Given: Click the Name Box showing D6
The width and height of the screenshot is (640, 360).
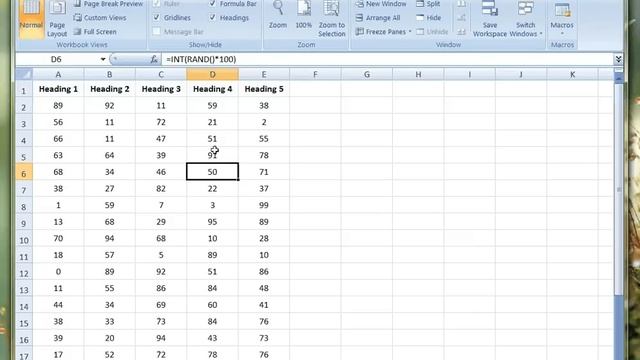Looking at the screenshot, I should coord(57,59).
